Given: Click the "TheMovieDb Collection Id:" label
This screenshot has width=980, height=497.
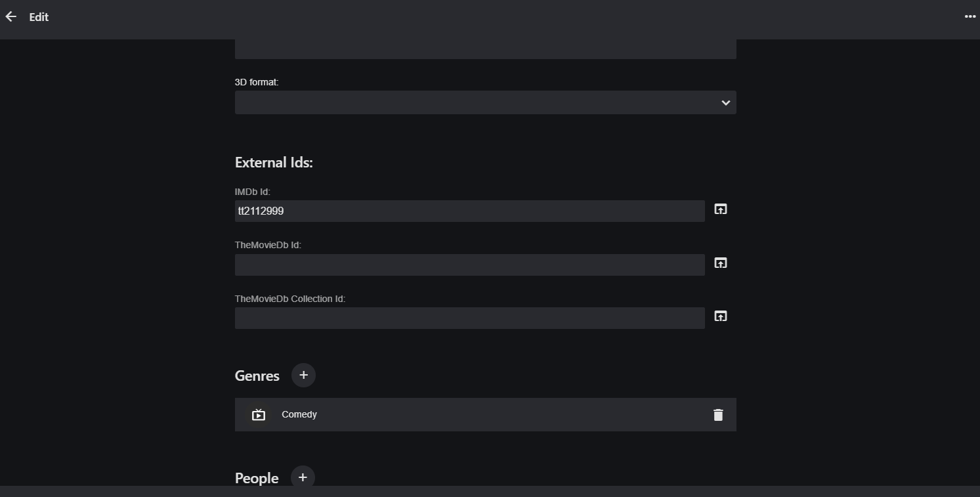Looking at the screenshot, I should [290, 299].
